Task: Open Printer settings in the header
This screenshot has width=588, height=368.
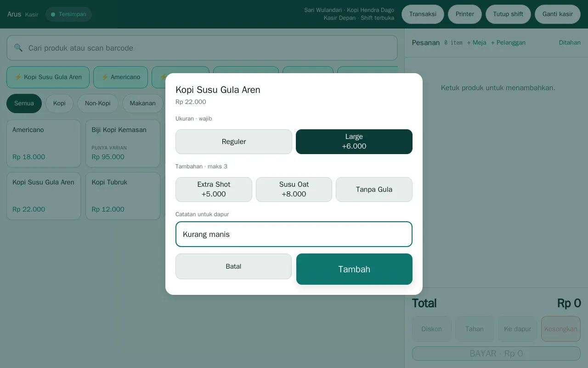Action: [465, 14]
